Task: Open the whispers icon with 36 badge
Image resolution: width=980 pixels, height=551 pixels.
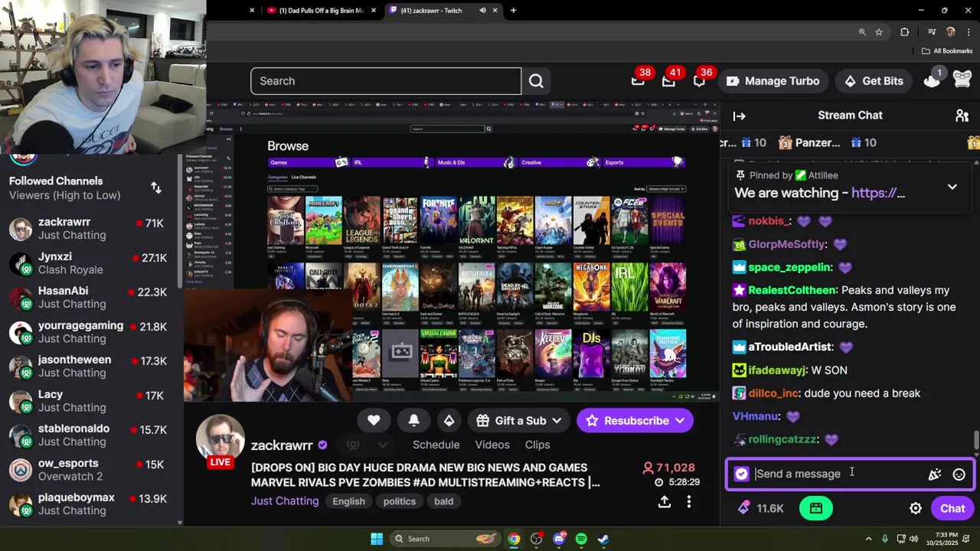Action: click(x=699, y=81)
